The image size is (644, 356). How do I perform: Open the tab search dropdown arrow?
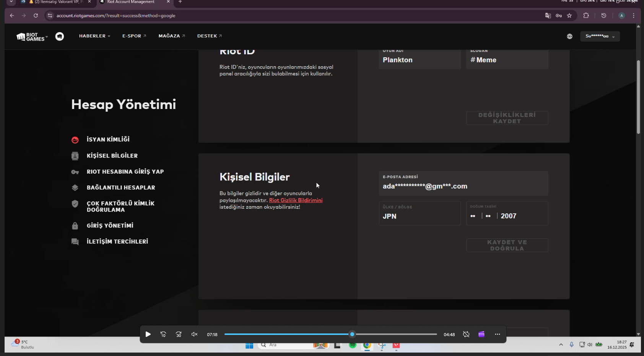coord(11,2)
